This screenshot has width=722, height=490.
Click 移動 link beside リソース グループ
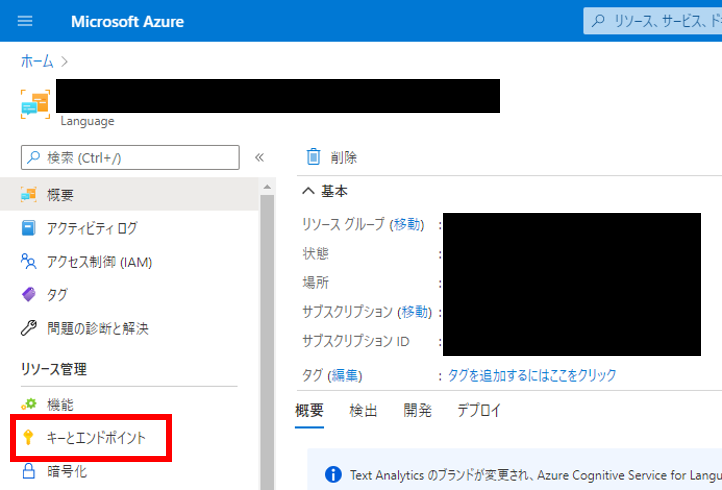pyautogui.click(x=407, y=224)
